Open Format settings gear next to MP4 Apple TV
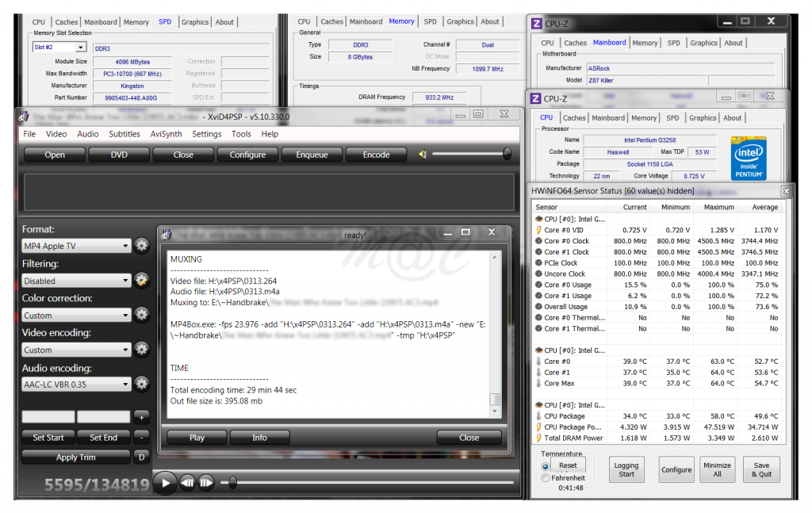The height and width of the screenshot is (513, 812). tap(142, 246)
